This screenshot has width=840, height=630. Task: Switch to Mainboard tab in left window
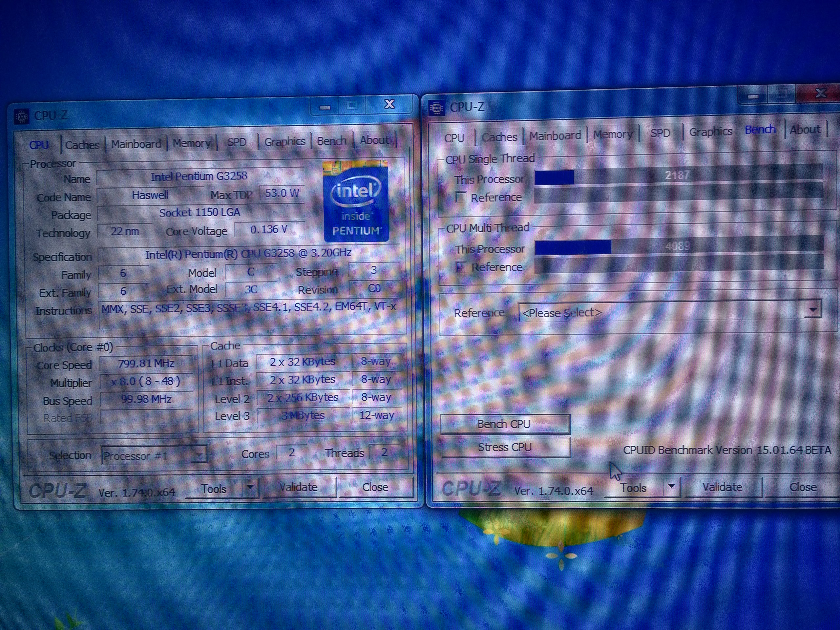pos(136,144)
